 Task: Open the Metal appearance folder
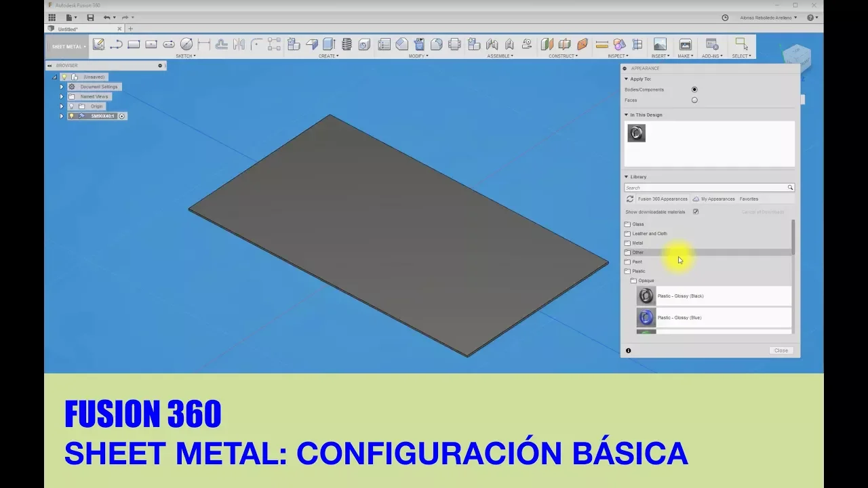637,243
